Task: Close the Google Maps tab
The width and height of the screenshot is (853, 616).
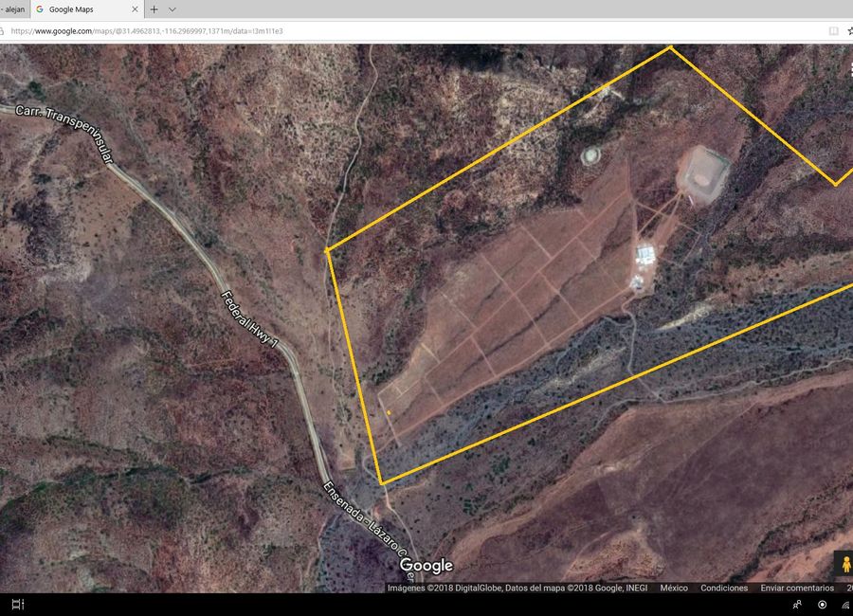Action: click(x=133, y=9)
